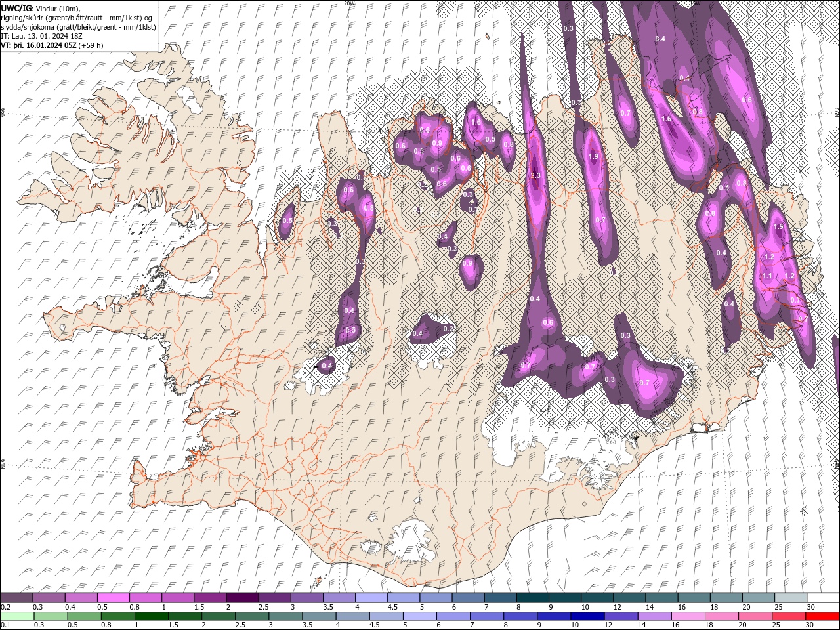The height and width of the screenshot is (630, 840).
Task: Select the lower legend swatch between 10 and 12
Action: tap(589, 616)
